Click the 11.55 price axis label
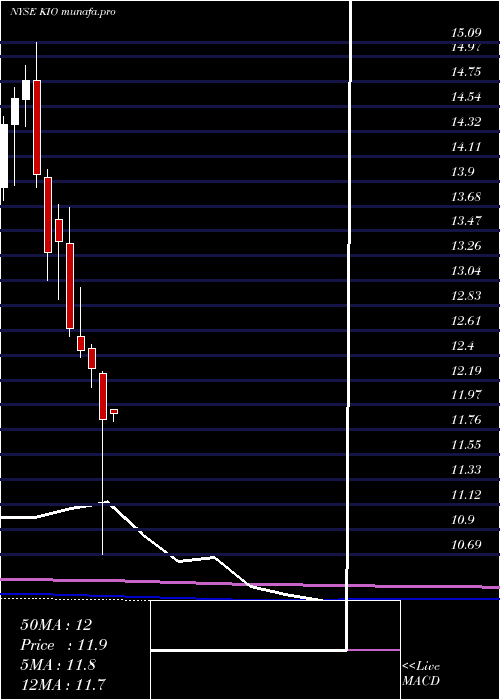Viewport: 500px width, 700px height. tap(466, 445)
